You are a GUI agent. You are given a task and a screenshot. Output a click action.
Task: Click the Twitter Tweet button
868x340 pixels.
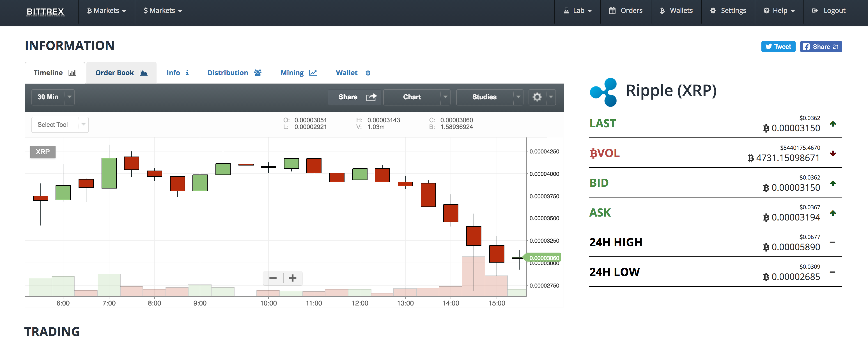pyautogui.click(x=778, y=47)
